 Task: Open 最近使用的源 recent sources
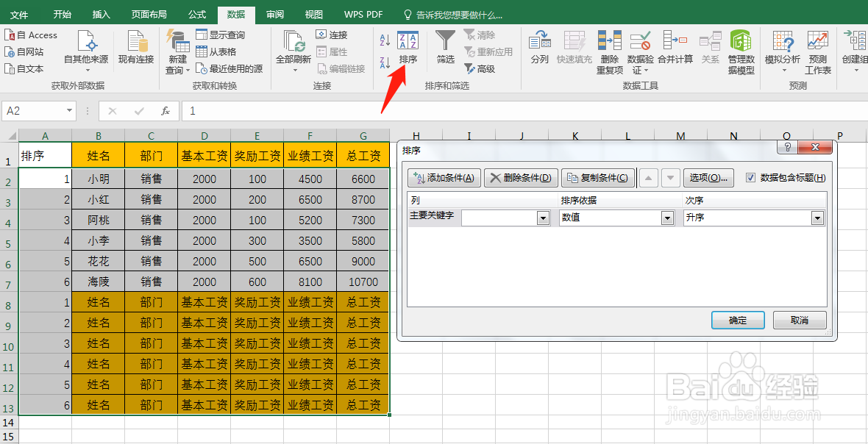(230, 69)
